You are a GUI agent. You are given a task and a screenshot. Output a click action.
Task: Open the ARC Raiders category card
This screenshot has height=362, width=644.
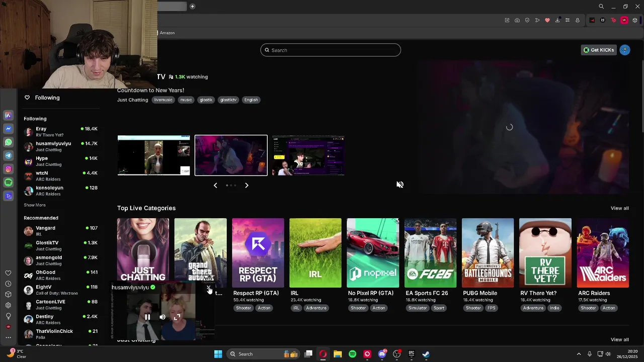click(603, 253)
